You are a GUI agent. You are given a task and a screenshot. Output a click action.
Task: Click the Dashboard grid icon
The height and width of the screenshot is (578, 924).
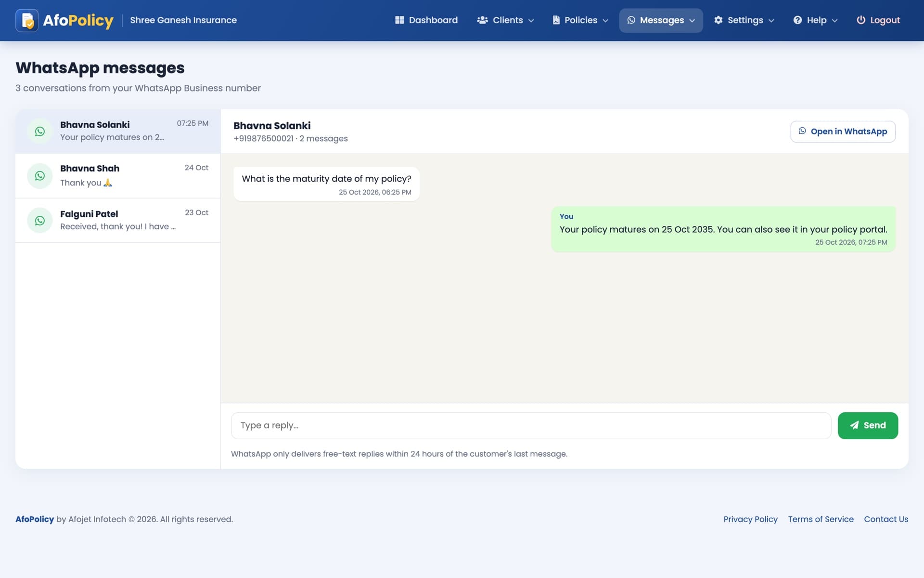[x=399, y=20]
